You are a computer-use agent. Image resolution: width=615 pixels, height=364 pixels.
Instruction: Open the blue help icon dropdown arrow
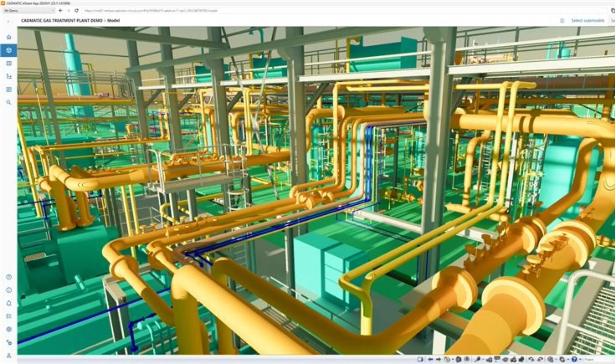coord(580,359)
